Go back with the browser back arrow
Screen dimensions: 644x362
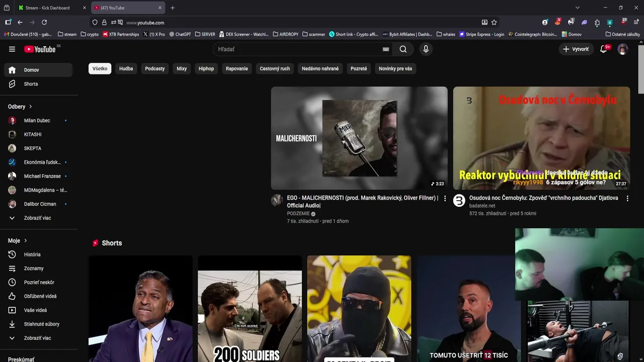(x=20, y=22)
